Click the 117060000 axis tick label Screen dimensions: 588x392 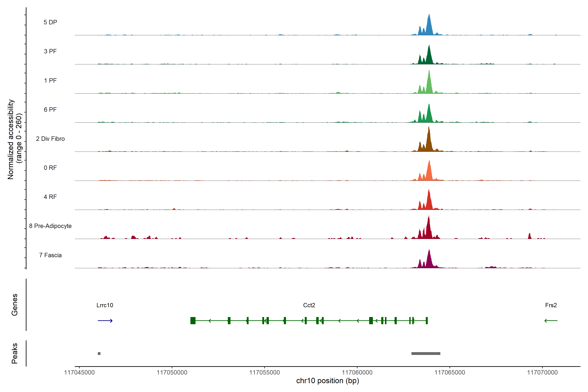click(357, 373)
